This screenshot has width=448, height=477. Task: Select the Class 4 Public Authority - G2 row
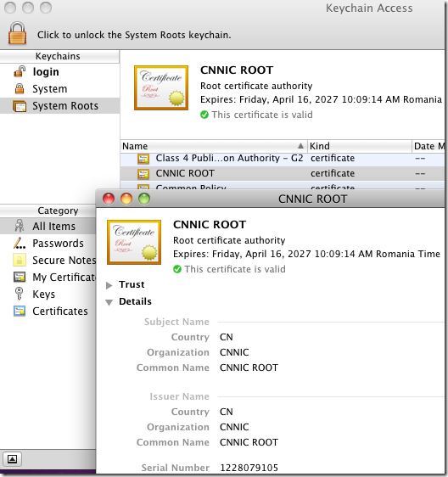click(x=283, y=159)
